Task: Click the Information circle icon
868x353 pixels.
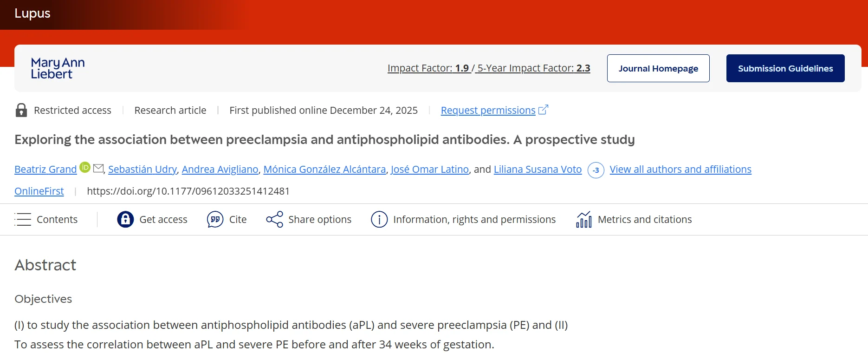Action: [379, 219]
